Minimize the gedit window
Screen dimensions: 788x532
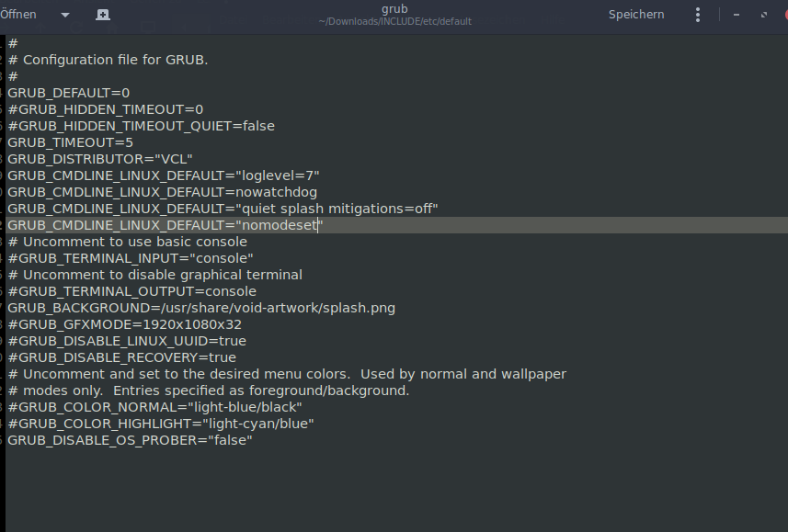click(x=737, y=15)
